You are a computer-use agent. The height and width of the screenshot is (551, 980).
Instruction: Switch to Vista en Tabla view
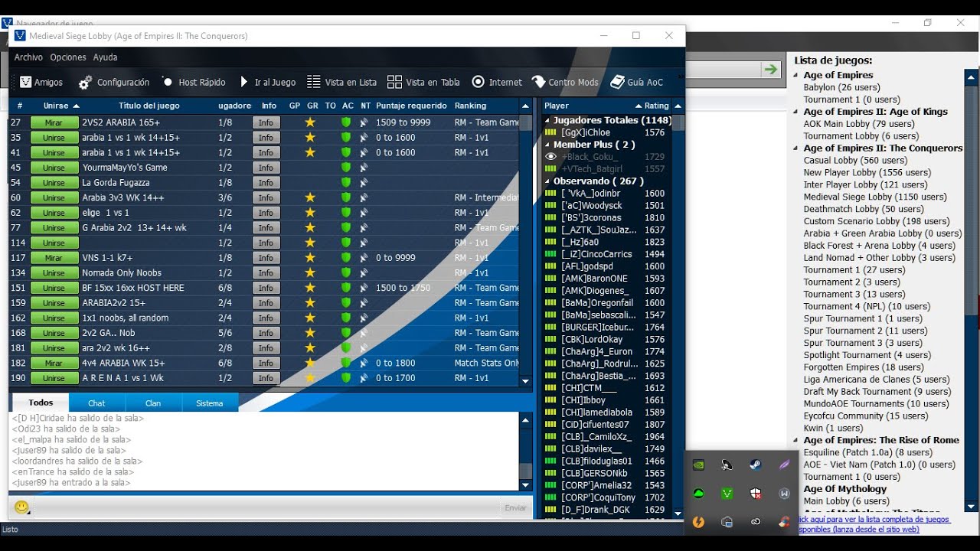[x=423, y=82]
